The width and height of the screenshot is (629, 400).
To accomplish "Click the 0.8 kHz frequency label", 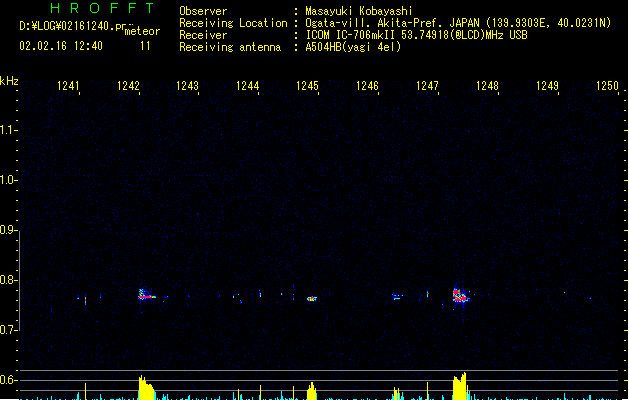I will coord(7,280).
